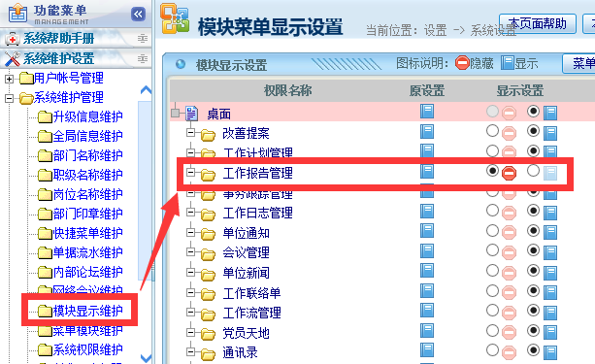Click the 桌面 document icon in the tree
Viewport: 595px width, 364px height.
[191, 114]
